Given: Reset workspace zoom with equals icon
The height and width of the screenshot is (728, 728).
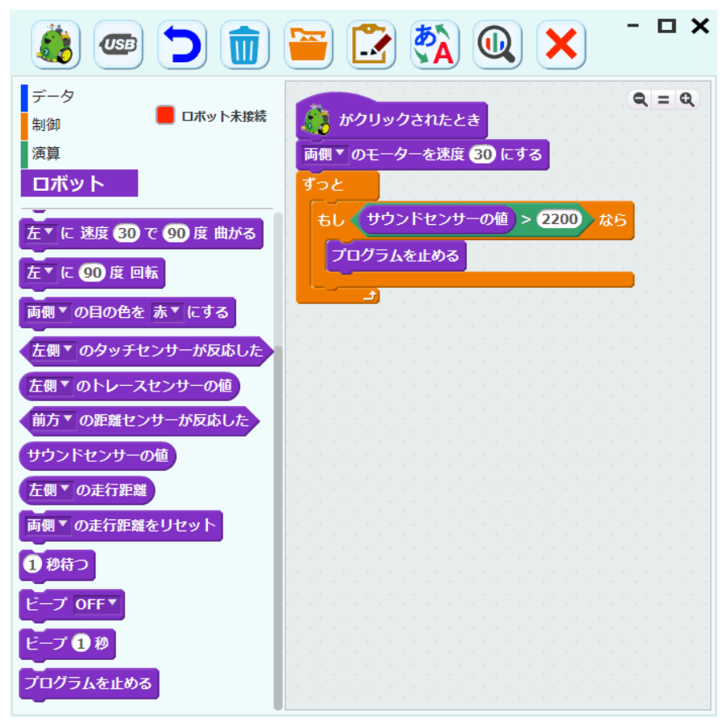Looking at the screenshot, I should pyautogui.click(x=663, y=99).
